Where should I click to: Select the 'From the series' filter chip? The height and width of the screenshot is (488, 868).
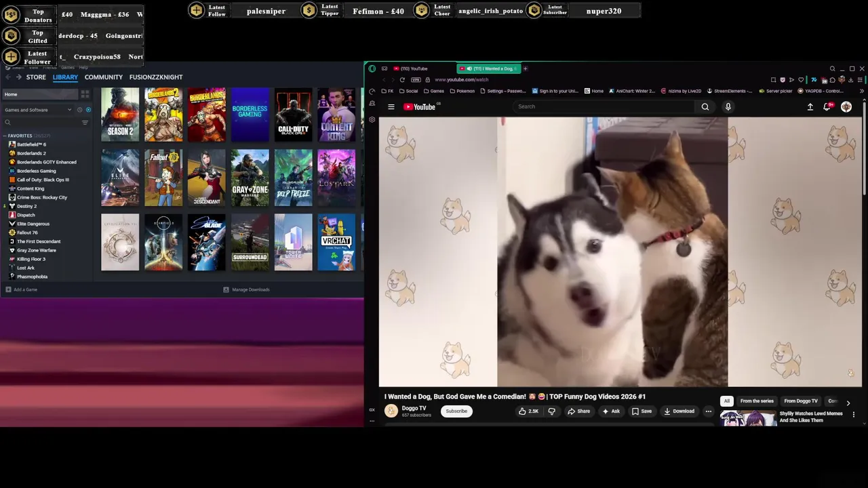(757, 401)
